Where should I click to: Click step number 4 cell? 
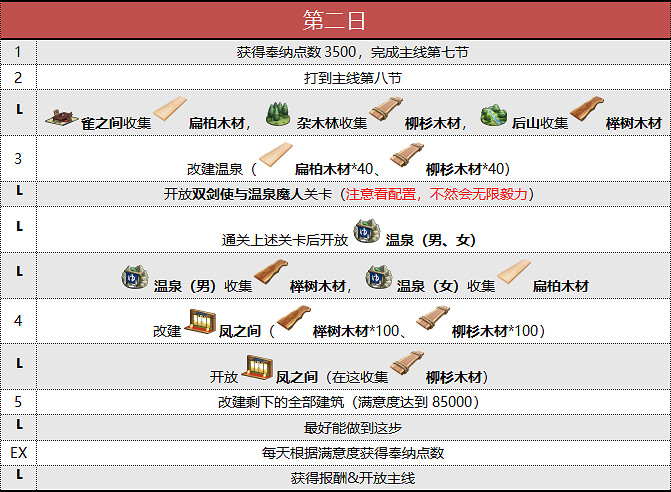pos(18,320)
